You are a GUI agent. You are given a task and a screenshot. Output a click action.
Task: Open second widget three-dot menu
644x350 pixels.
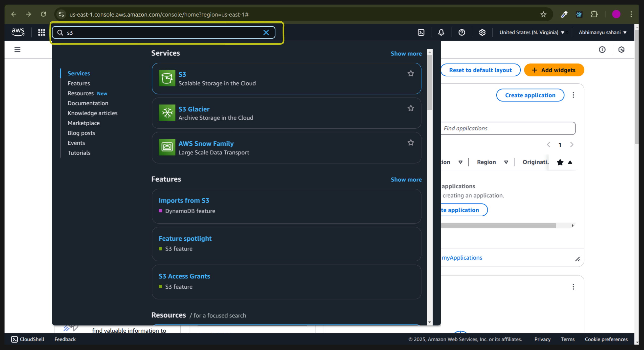[x=573, y=287]
